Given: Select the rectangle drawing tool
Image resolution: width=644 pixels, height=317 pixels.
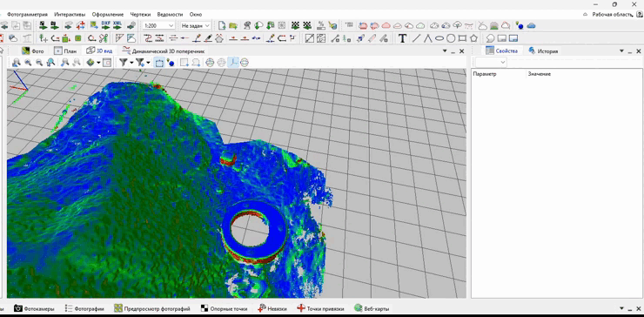Looking at the screenshot, I should point(462,38).
